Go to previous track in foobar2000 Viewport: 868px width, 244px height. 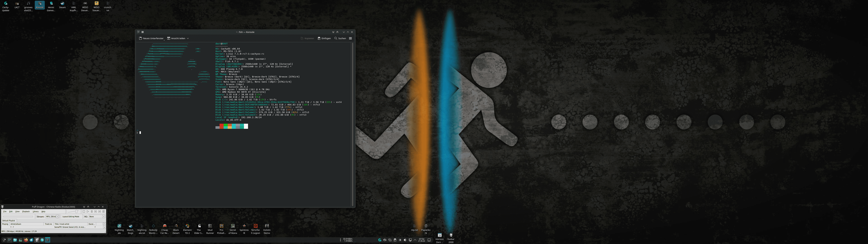[x=96, y=212]
